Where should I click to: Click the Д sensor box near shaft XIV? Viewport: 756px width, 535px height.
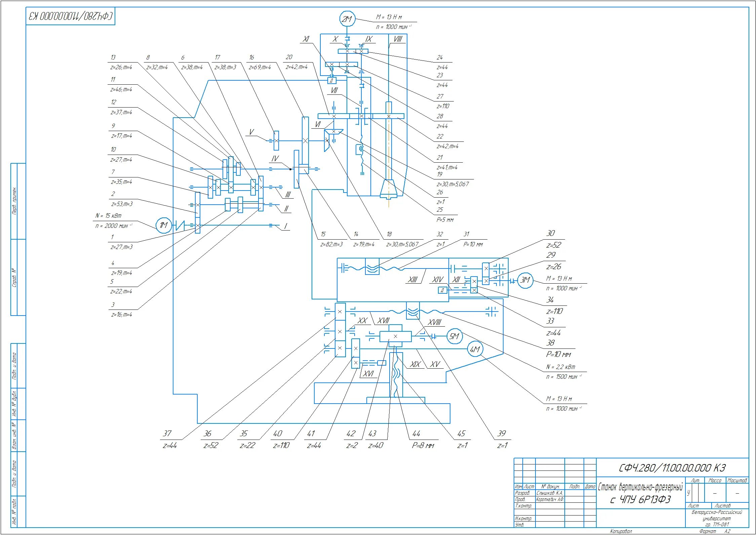(x=442, y=290)
